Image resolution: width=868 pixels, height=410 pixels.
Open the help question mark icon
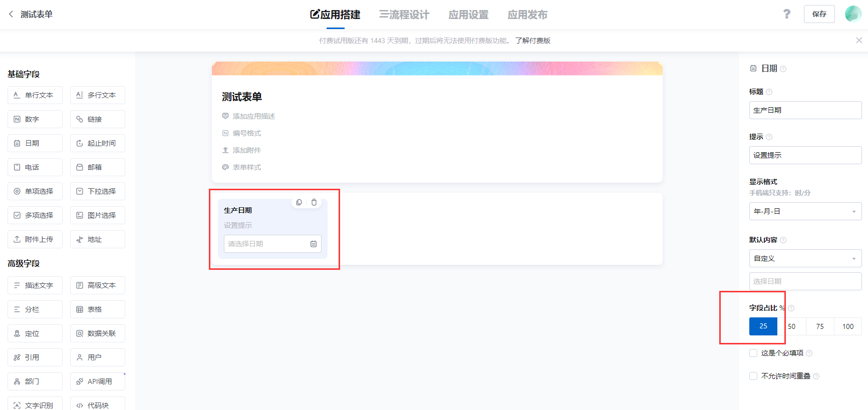click(787, 14)
